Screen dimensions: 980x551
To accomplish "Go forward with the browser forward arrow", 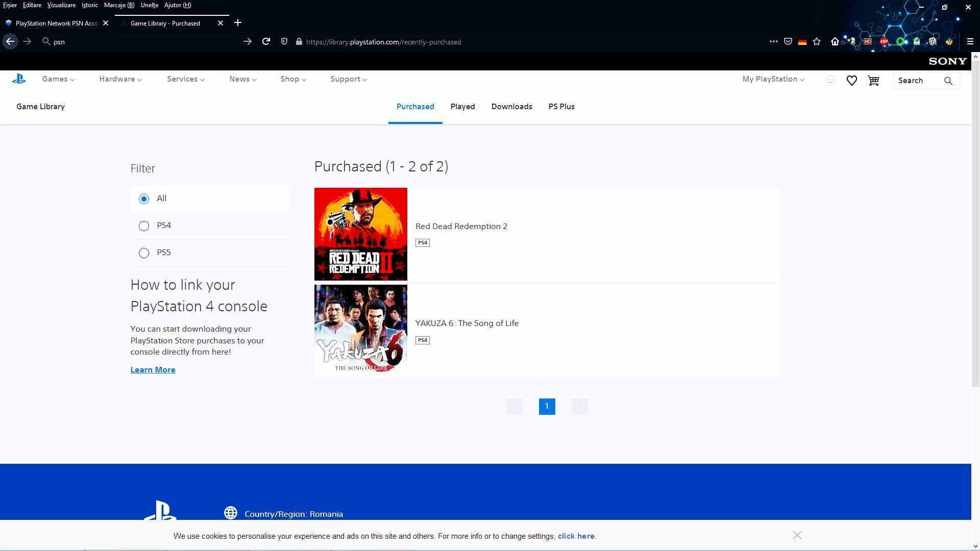I will (x=28, y=42).
